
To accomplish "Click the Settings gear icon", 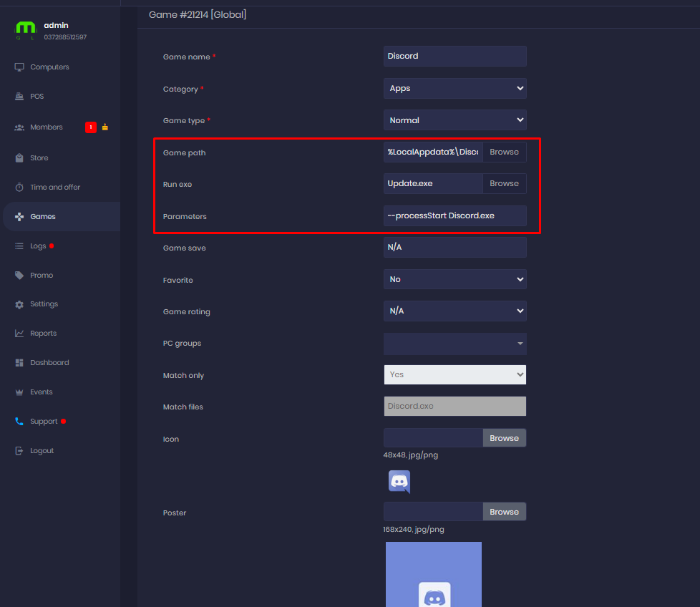I will point(19,304).
